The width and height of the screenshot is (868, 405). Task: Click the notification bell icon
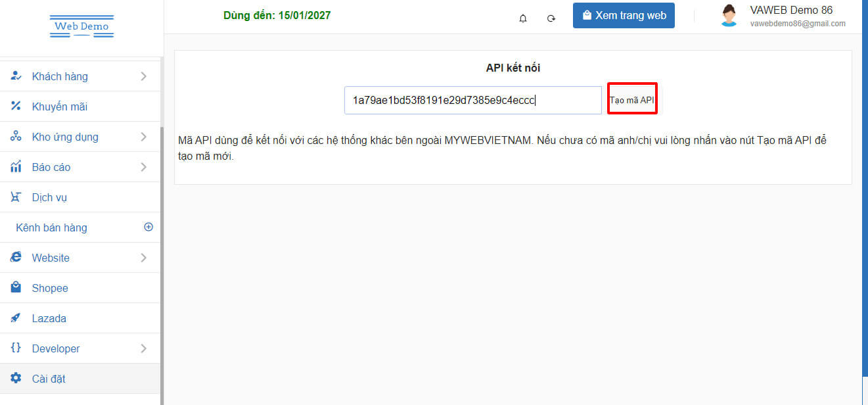point(523,18)
